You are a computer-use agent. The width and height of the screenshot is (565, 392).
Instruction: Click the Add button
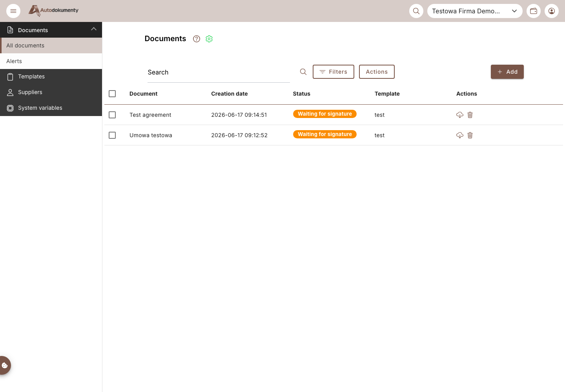[507, 72]
